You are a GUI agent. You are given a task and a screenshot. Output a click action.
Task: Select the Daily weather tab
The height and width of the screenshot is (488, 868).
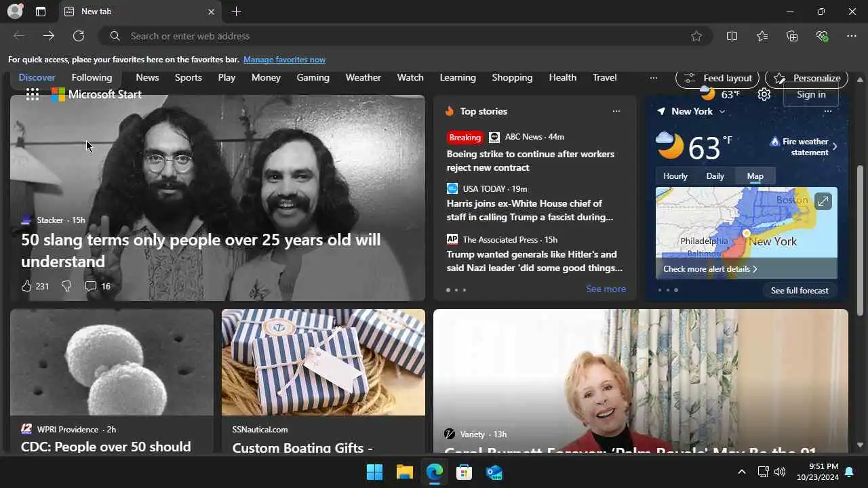tap(715, 176)
